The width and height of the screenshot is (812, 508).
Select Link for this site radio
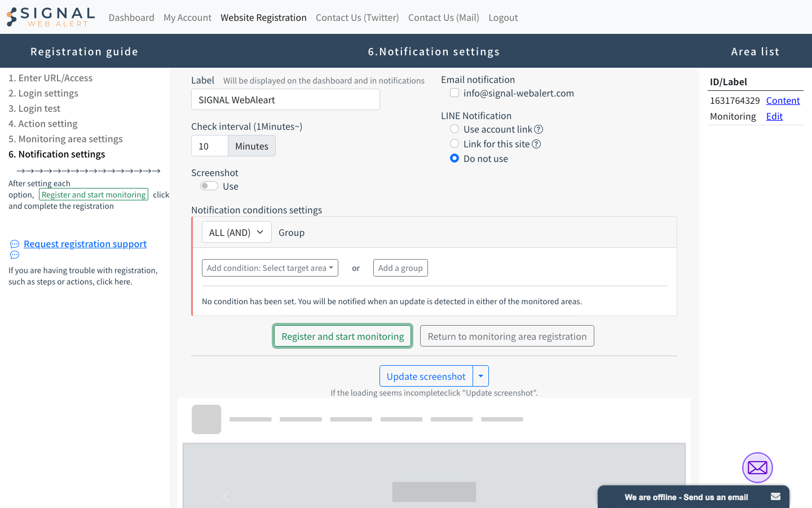coord(454,143)
